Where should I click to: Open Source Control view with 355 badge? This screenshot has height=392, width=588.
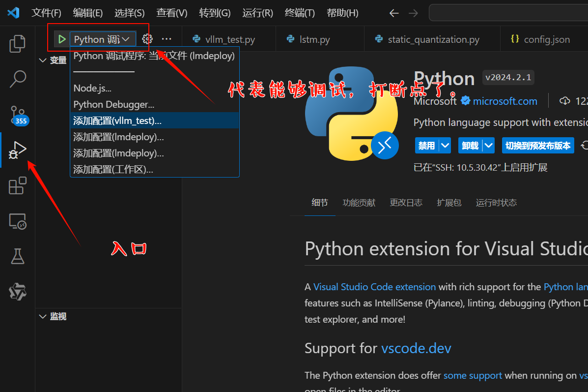(19, 115)
